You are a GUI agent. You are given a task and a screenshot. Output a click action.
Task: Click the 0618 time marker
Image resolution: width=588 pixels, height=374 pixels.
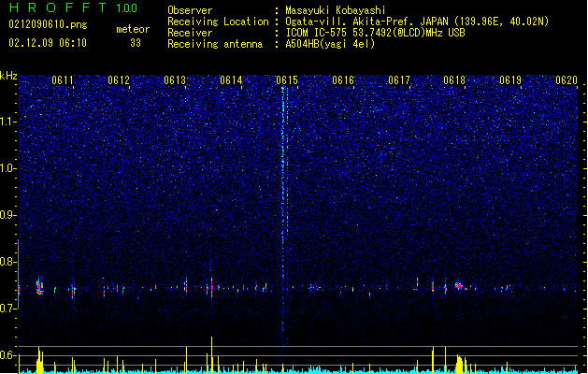tap(454, 79)
